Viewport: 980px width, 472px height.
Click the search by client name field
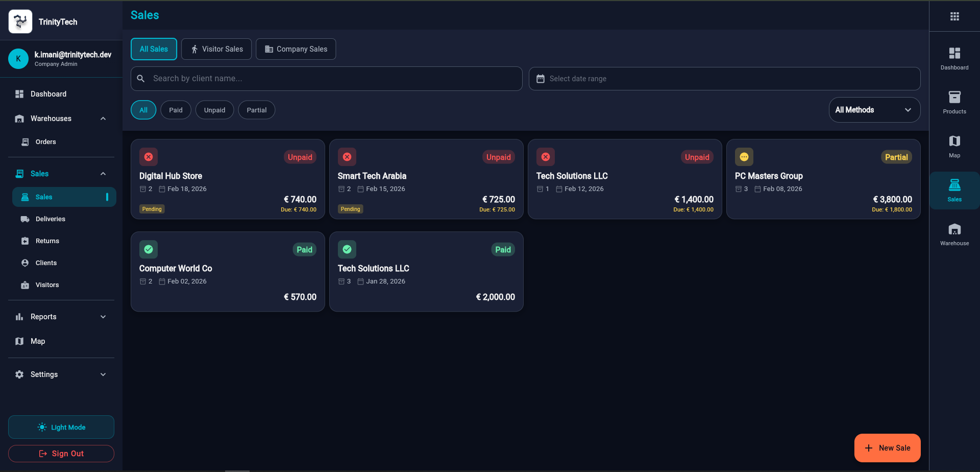click(327, 79)
